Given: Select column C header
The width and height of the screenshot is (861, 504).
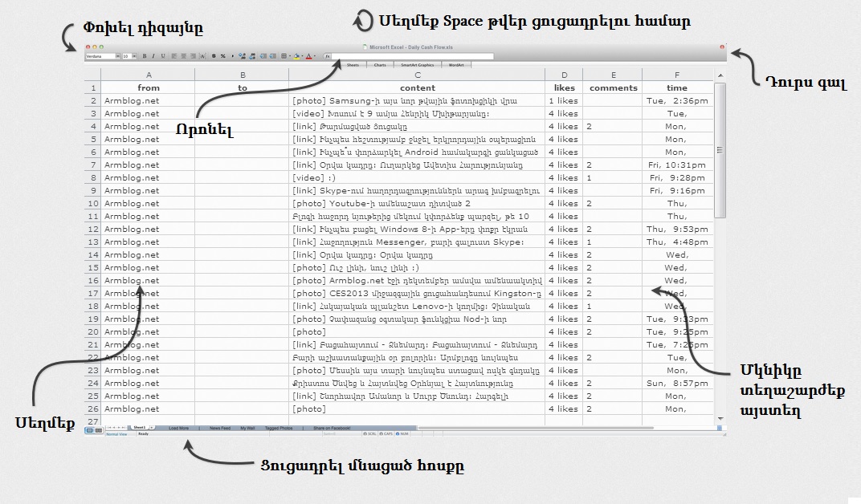Looking at the screenshot, I should [x=418, y=75].
